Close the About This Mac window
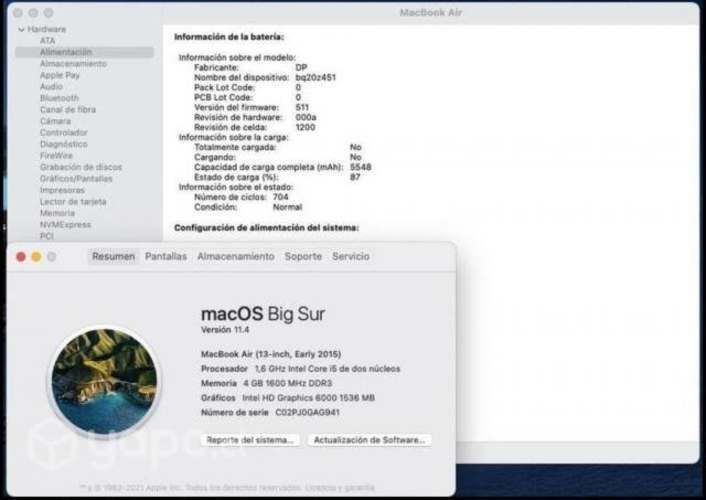The height and width of the screenshot is (500, 706). click(x=21, y=257)
